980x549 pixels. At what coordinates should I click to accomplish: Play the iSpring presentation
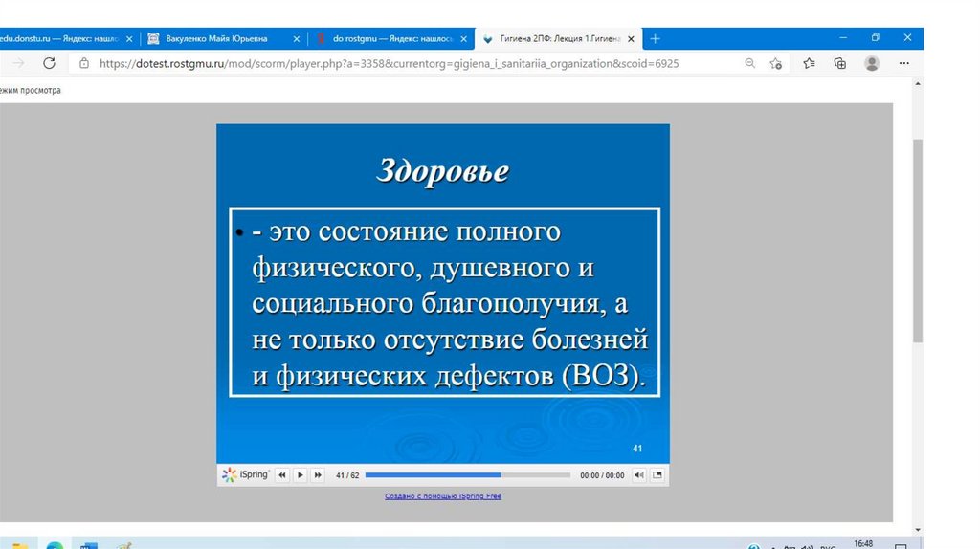point(300,474)
